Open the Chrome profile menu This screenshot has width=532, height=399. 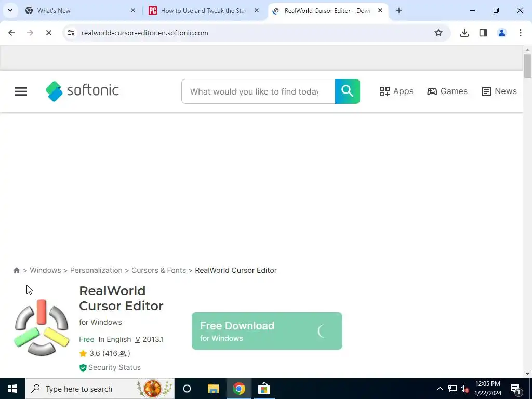[502, 33]
